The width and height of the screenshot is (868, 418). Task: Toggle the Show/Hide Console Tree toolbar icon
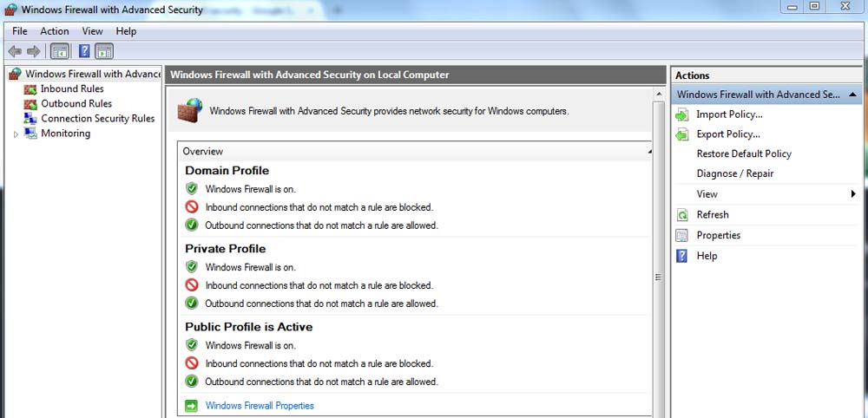pyautogui.click(x=60, y=51)
